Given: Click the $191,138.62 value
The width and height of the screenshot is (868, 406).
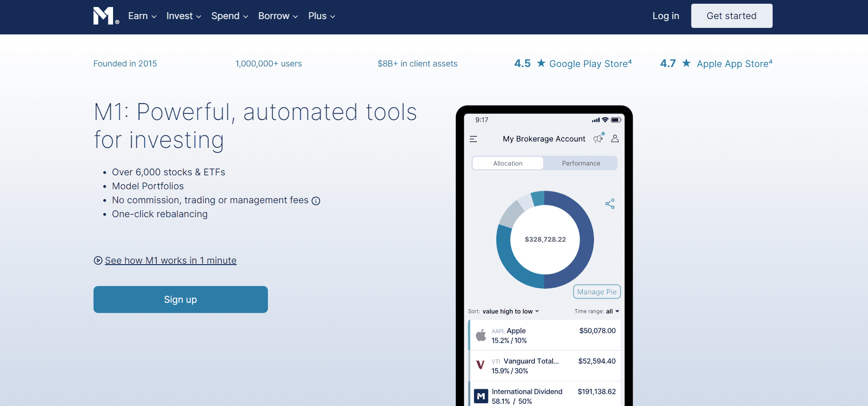Looking at the screenshot, I should (597, 392).
